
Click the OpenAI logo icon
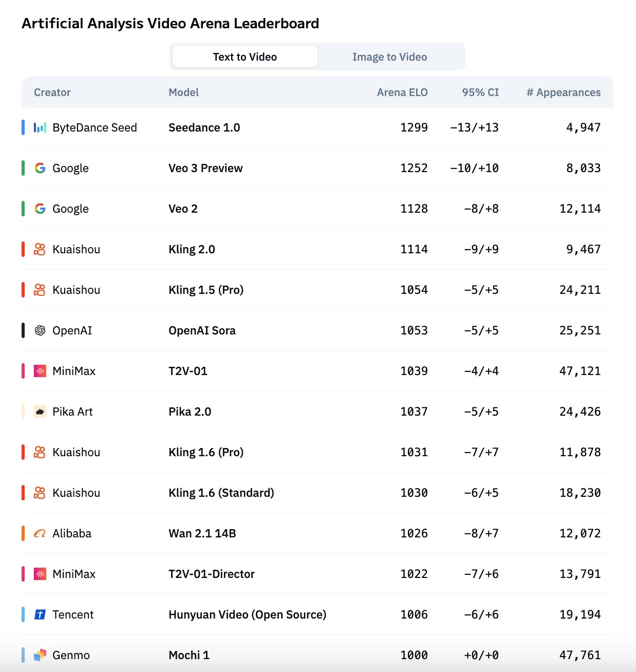click(40, 330)
